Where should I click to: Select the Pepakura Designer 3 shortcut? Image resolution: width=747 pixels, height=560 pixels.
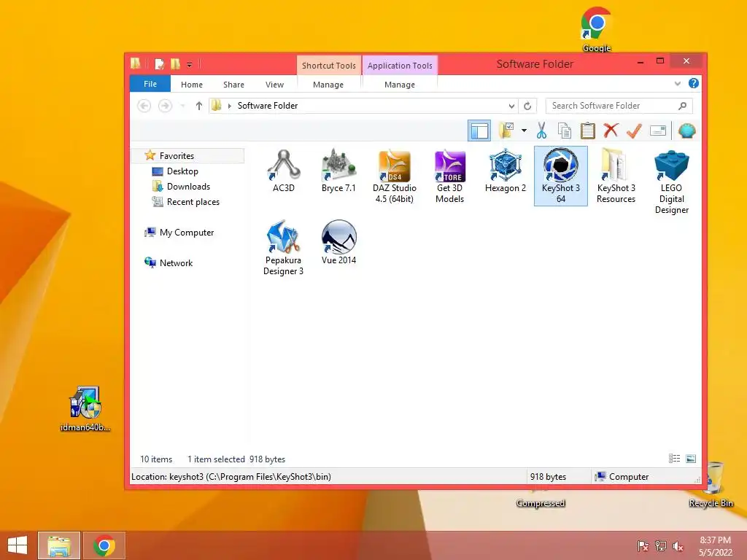(284, 248)
